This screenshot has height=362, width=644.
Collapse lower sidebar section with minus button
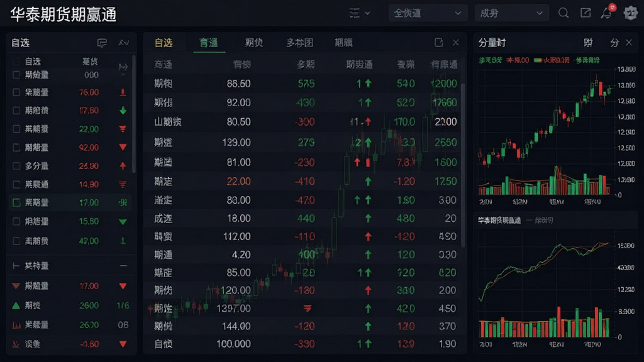[123, 266]
